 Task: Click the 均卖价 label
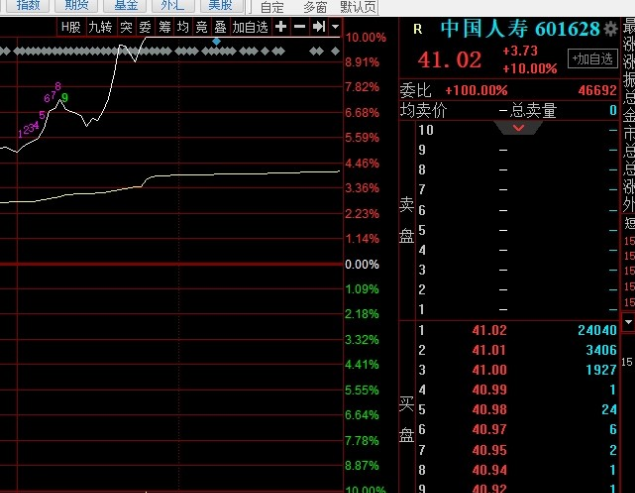423,110
